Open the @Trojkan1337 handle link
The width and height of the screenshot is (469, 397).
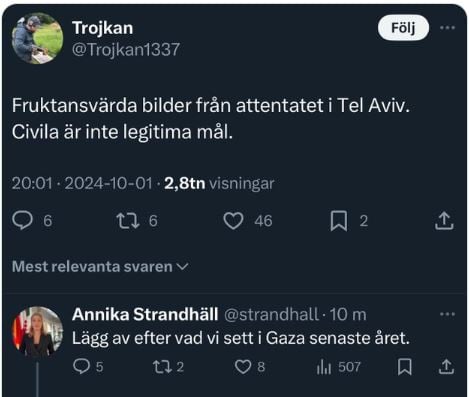click(126, 50)
